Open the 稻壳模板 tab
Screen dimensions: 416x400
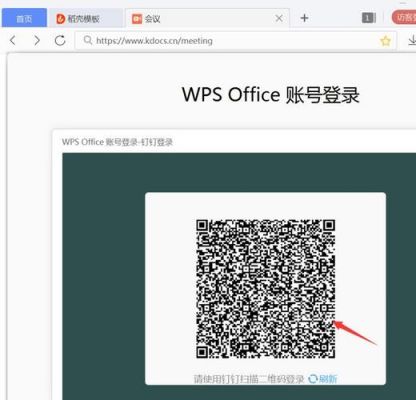pos(85,18)
